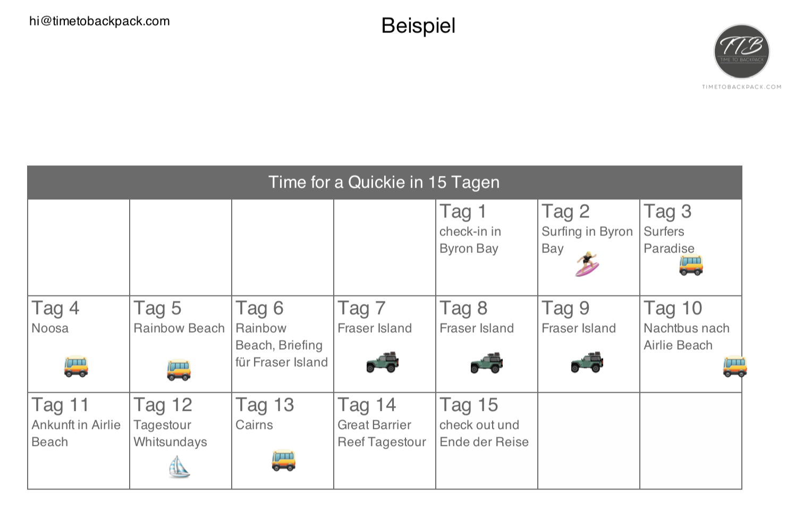Click the TIMETOBACKPACK.COM text under logo
Screen dimensions: 812x507
pyautogui.click(x=741, y=87)
